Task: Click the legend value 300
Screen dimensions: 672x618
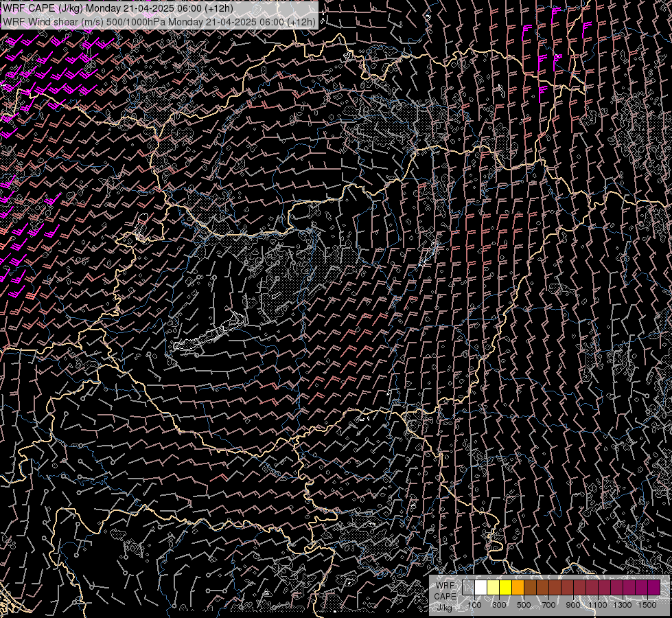Action: (x=499, y=605)
